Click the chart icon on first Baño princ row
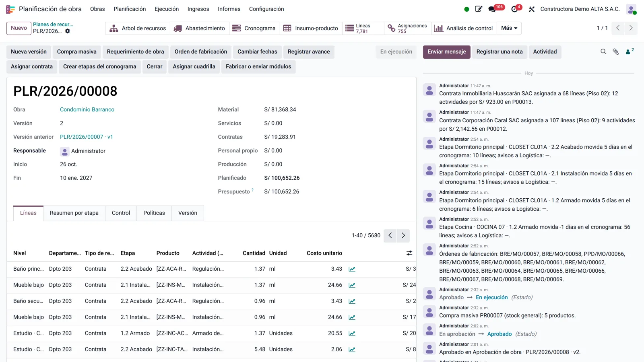Screen dimensions: 644x362 pos(352,269)
